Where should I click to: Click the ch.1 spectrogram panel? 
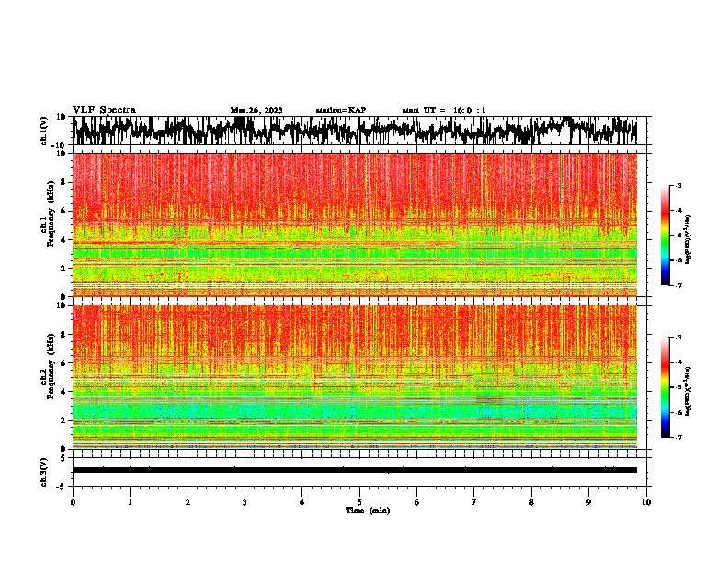355,224
